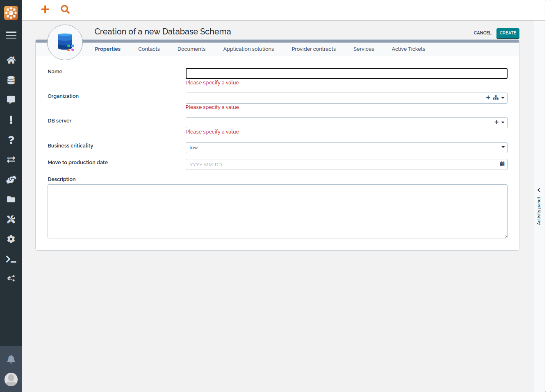Viewport: 551px width, 392px height.
Task: Click into the Description text area
Action: point(277,211)
